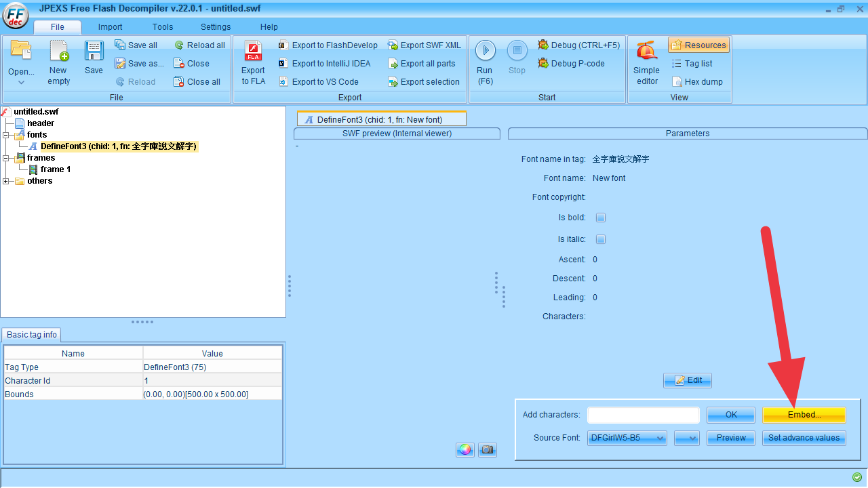
Task: Click Export SWF XML
Action: click(x=425, y=45)
